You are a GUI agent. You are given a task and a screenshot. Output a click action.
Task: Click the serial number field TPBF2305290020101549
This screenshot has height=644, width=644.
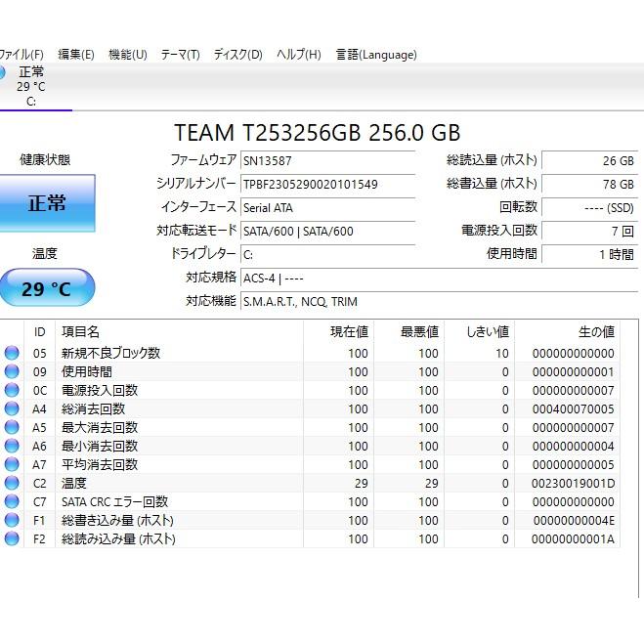(327, 184)
